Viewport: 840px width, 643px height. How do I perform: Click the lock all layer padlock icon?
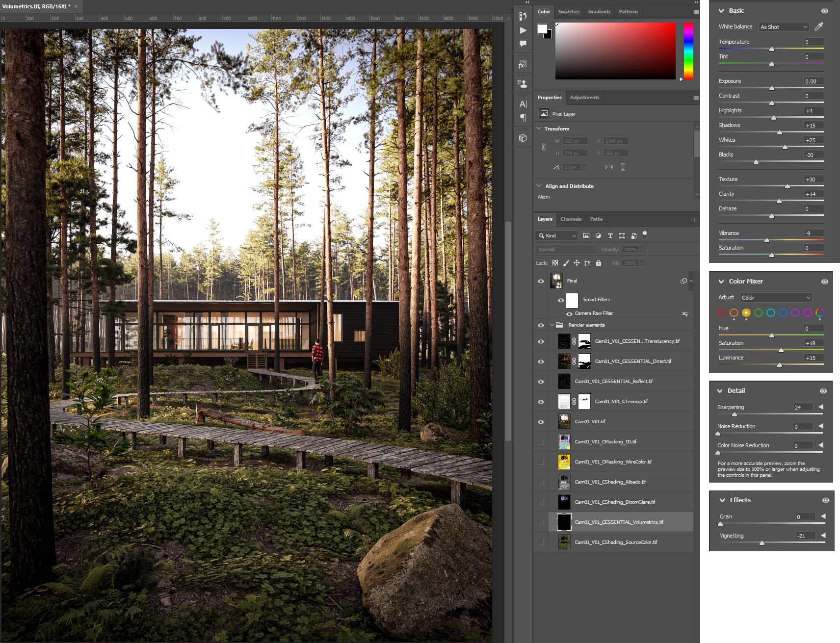pyautogui.click(x=599, y=263)
